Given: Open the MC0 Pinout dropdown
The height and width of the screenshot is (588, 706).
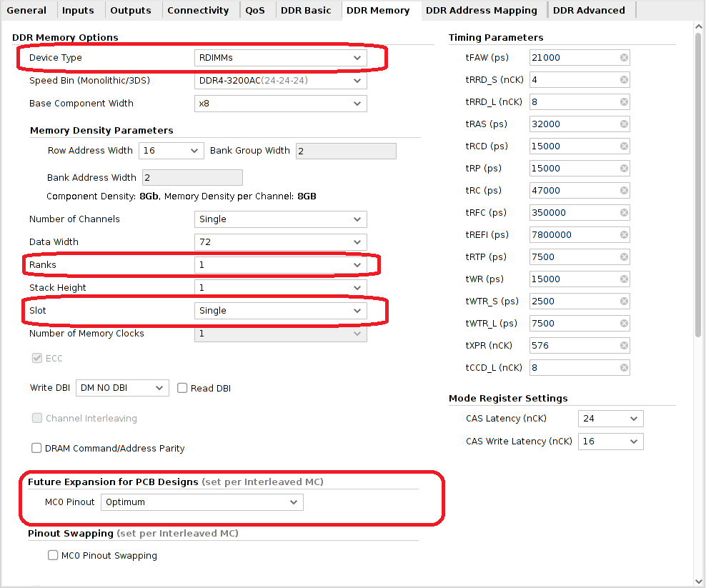Looking at the screenshot, I should (x=202, y=502).
